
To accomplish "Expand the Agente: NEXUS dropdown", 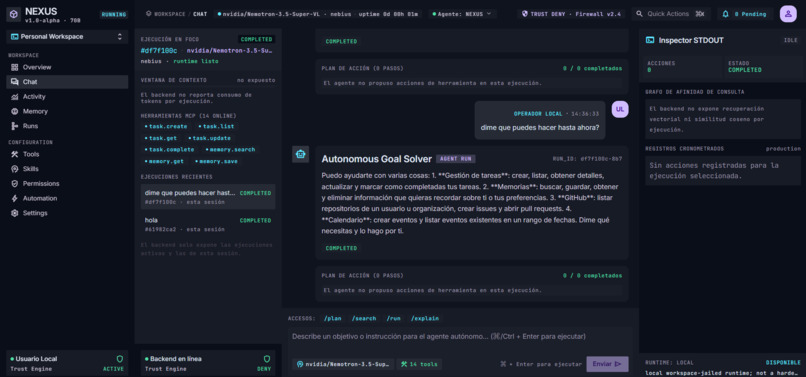I will pyautogui.click(x=462, y=14).
